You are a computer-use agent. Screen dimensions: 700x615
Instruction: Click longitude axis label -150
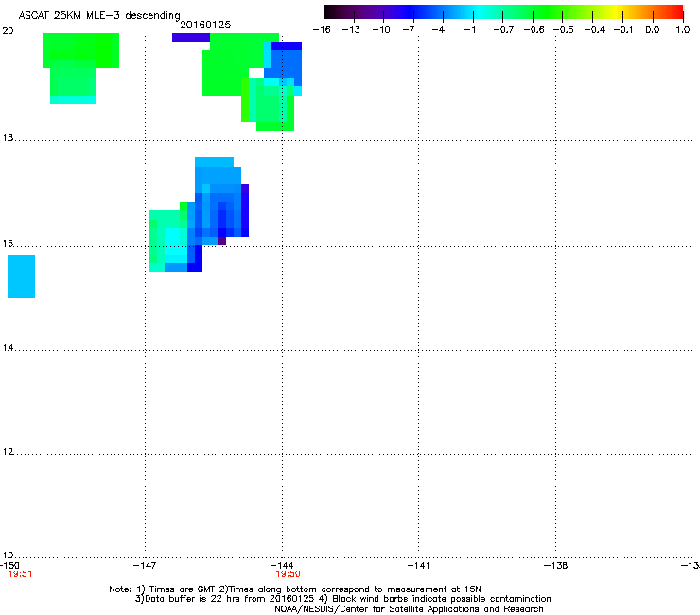tap(9, 566)
